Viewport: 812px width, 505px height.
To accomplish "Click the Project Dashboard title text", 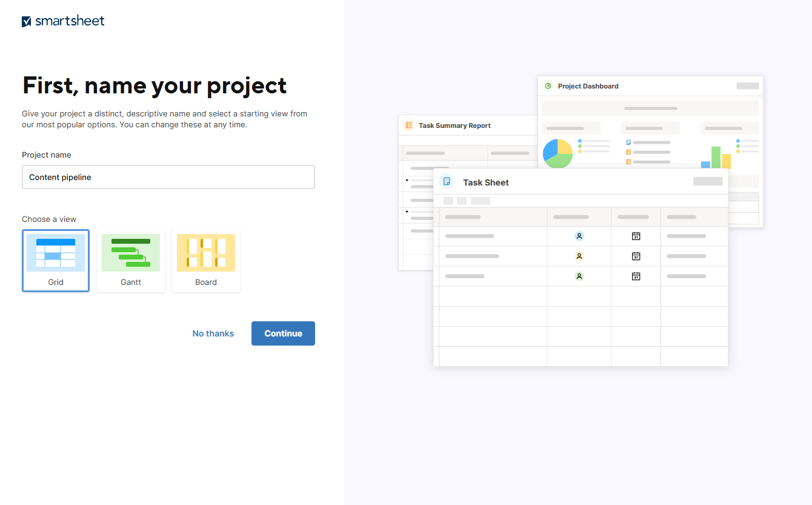I will click(588, 86).
